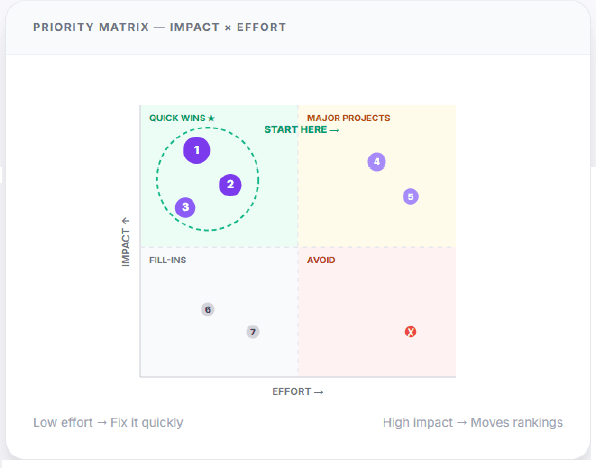Select marker 4 in Major Projects
596x468 pixels.
(376, 162)
